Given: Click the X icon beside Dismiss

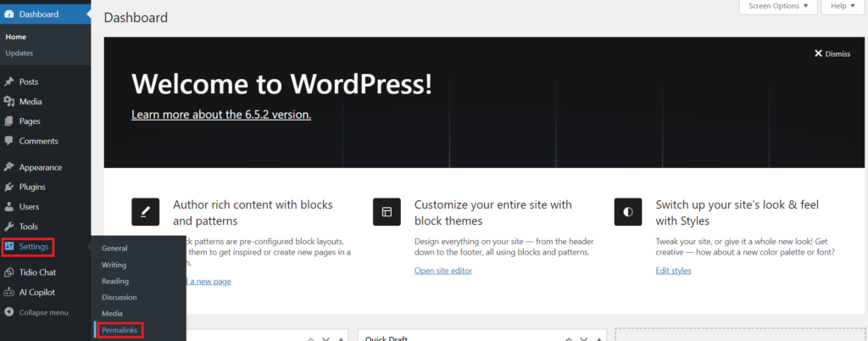Looking at the screenshot, I should tap(818, 53).
